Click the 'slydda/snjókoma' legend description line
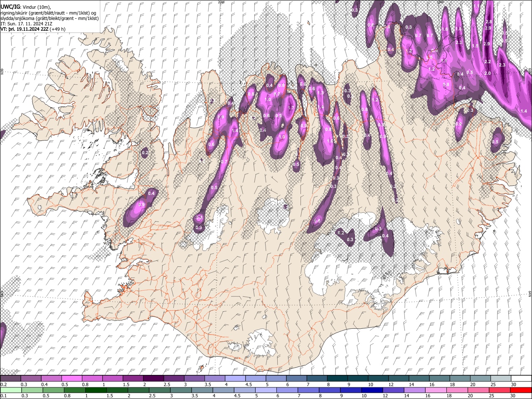Viewport: 532px width, 399px height. click(49, 18)
